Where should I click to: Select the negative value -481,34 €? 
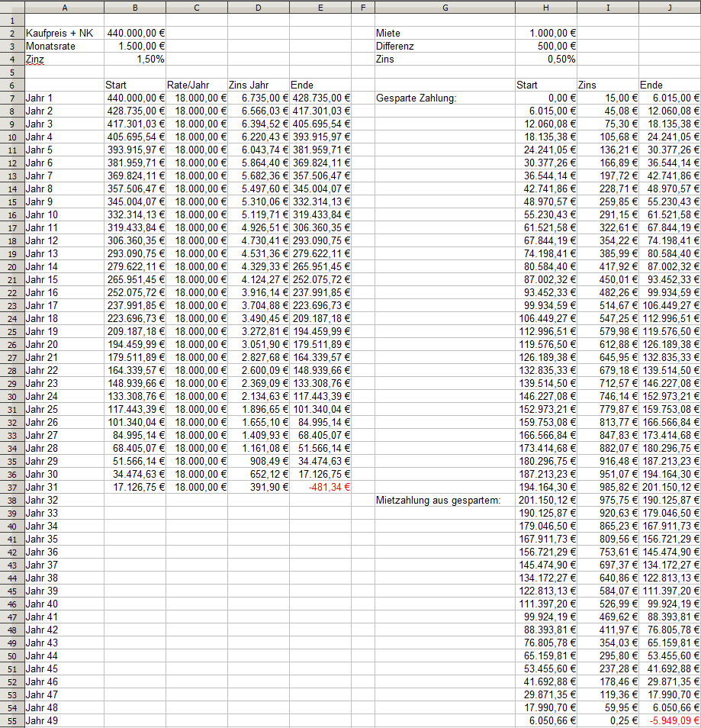pyautogui.click(x=320, y=488)
